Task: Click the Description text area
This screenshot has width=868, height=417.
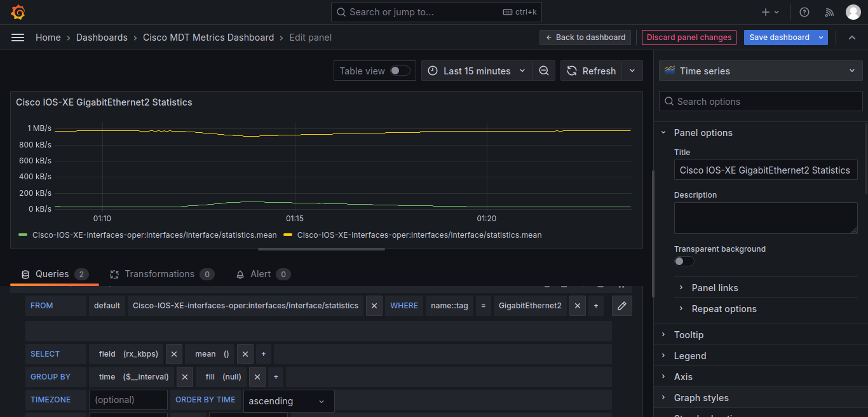Action: [x=766, y=218]
